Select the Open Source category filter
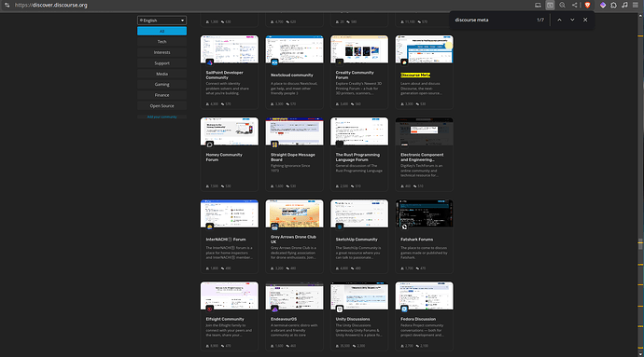This screenshot has height=357, width=644. pyautogui.click(x=161, y=106)
